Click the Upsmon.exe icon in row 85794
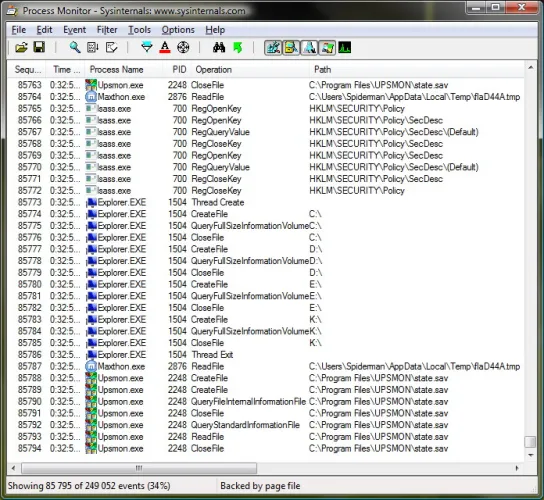544x500 pixels. point(91,448)
